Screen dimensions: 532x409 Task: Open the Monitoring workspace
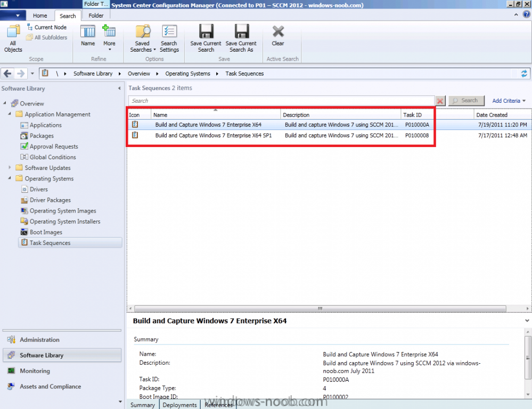pyautogui.click(x=62, y=371)
